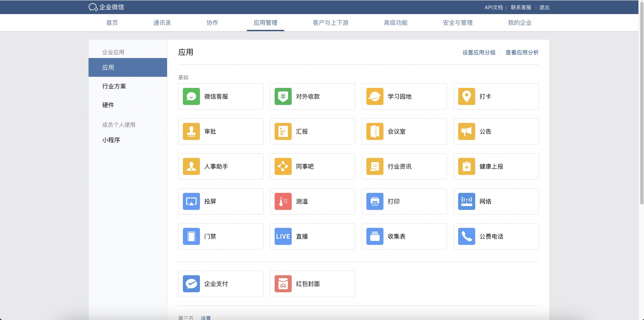This screenshot has width=644, height=320.
Task: Click the 门禁 door access icon
Action: [x=191, y=236]
